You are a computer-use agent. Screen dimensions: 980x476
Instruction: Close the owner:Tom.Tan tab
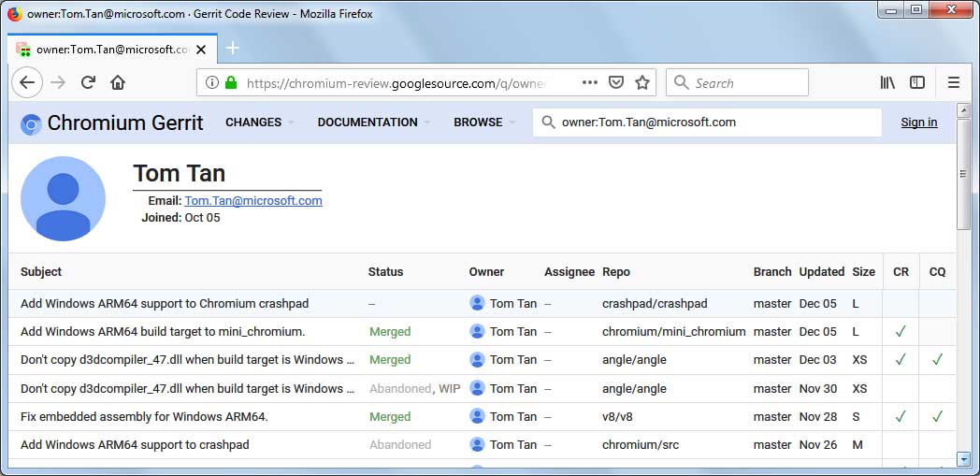201,50
